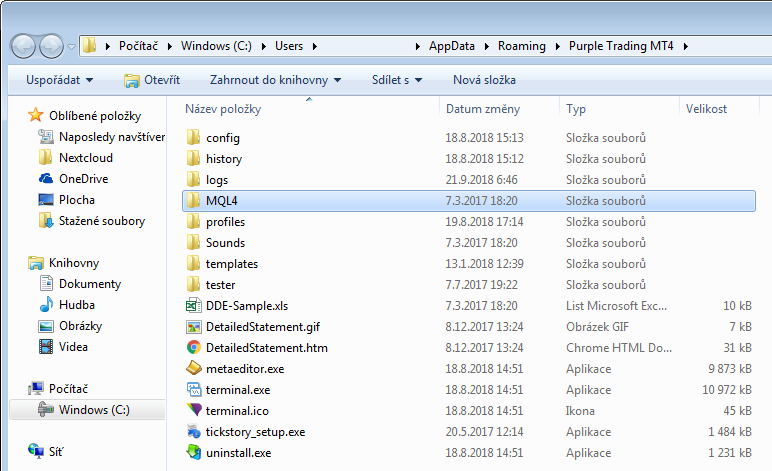Viewport: 772px width, 471px height.
Task: Open Dokumenty library icon
Action: point(46,283)
